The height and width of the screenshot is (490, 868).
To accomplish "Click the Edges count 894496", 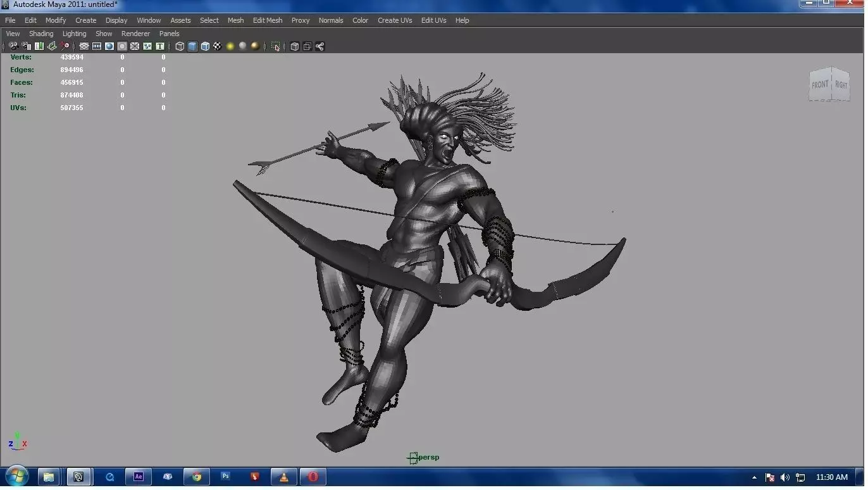I will 72,70.
